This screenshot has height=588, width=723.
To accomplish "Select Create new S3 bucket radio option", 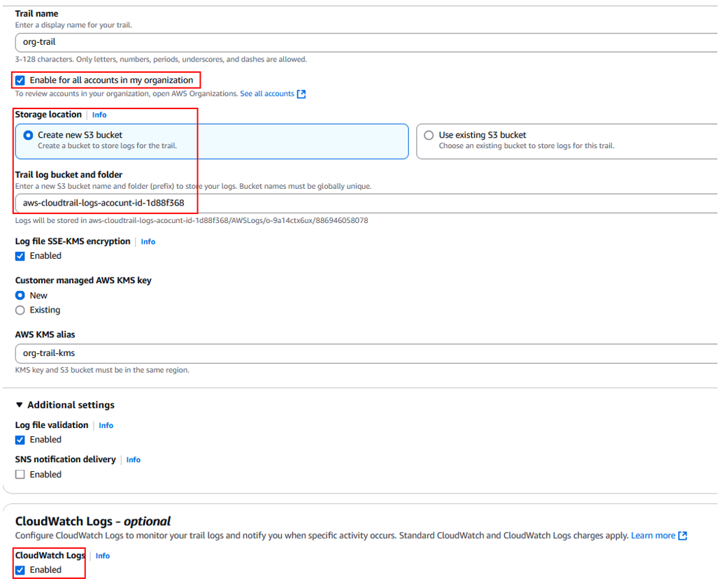I will click(28, 135).
